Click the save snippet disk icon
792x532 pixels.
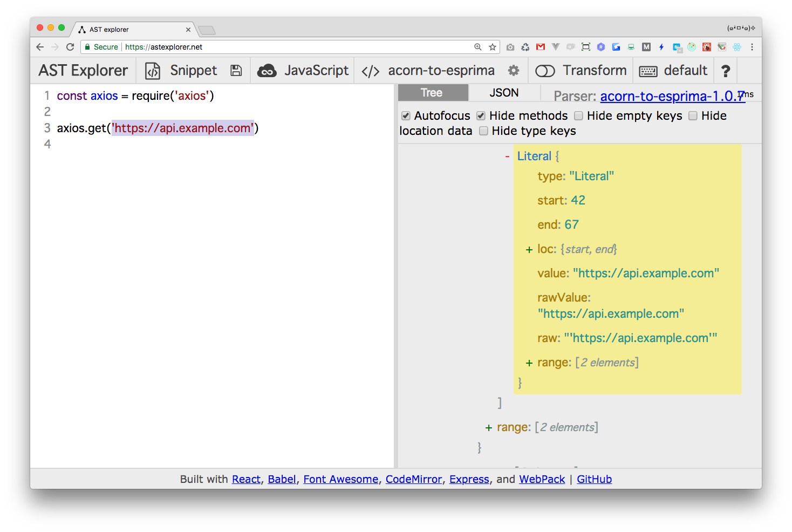point(236,70)
